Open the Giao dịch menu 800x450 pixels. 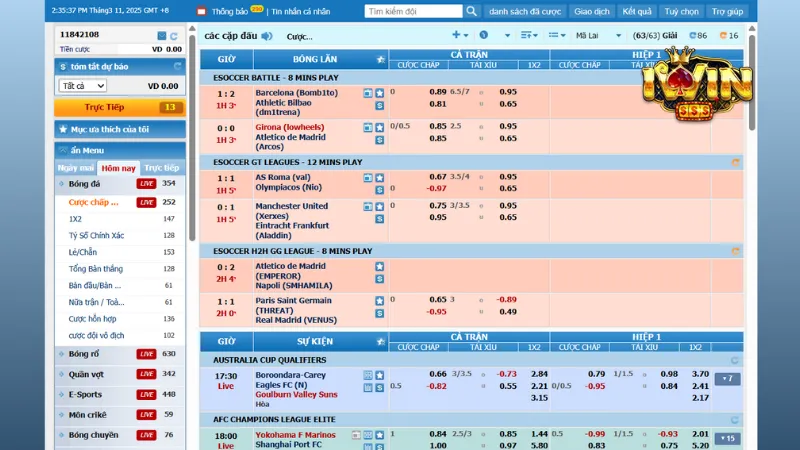(592, 11)
